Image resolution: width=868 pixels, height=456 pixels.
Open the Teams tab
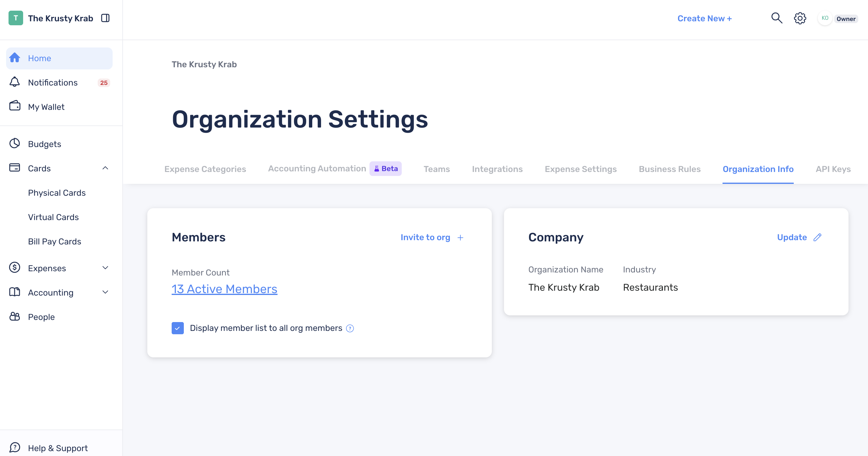pyautogui.click(x=437, y=169)
